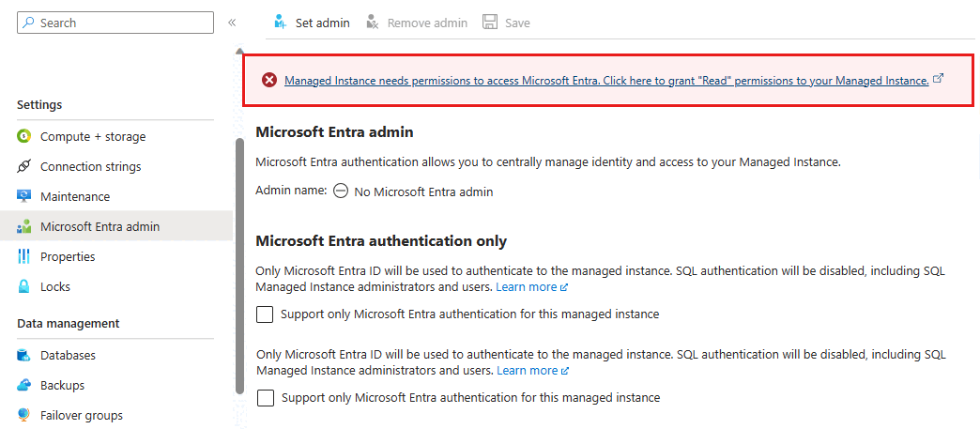Click the Backups cloud icon
The image size is (980, 429).
click(x=24, y=385)
